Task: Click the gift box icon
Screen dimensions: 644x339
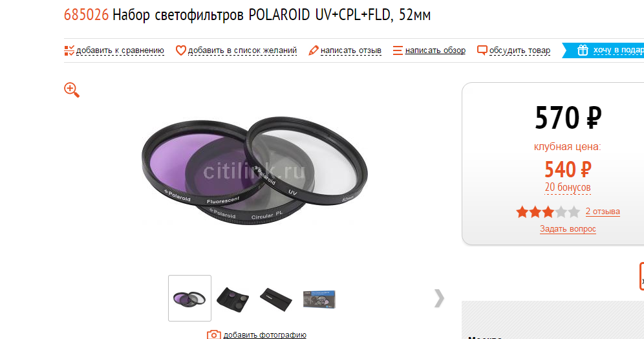Action: (583, 50)
